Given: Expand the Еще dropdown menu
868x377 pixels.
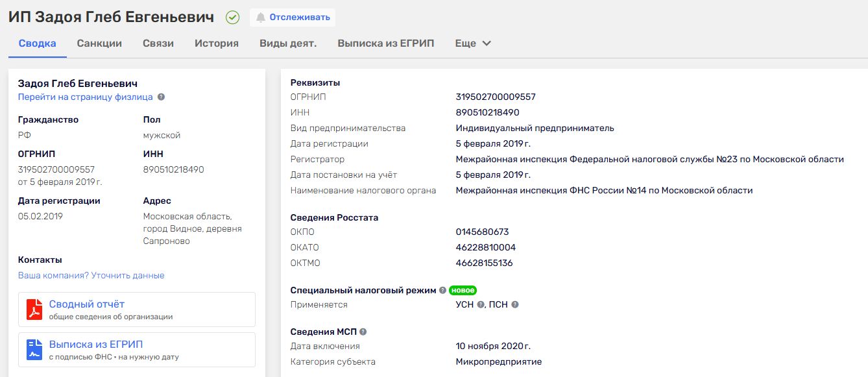Looking at the screenshot, I should pos(473,43).
